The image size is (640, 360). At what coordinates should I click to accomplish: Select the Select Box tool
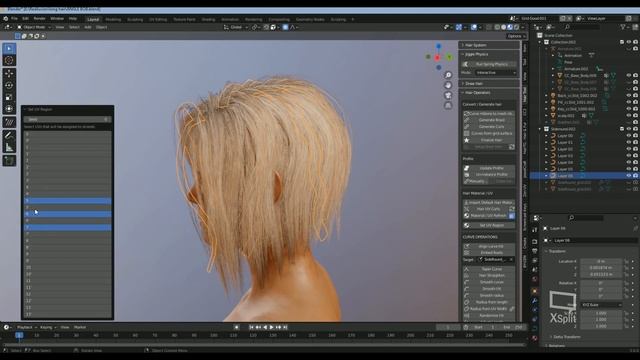pos(9,49)
